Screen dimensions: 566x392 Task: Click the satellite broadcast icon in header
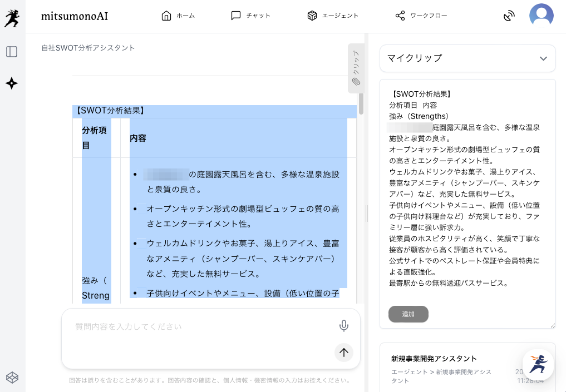(x=509, y=16)
